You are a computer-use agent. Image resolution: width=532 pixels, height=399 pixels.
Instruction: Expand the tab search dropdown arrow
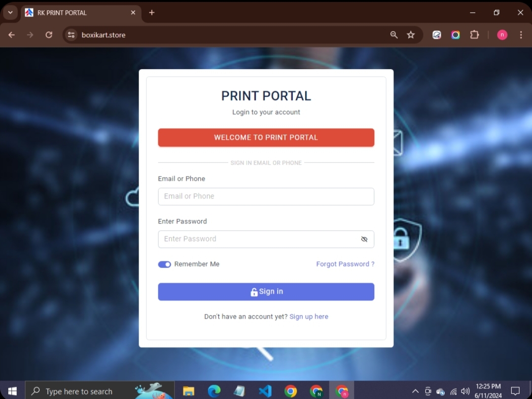pos(10,12)
